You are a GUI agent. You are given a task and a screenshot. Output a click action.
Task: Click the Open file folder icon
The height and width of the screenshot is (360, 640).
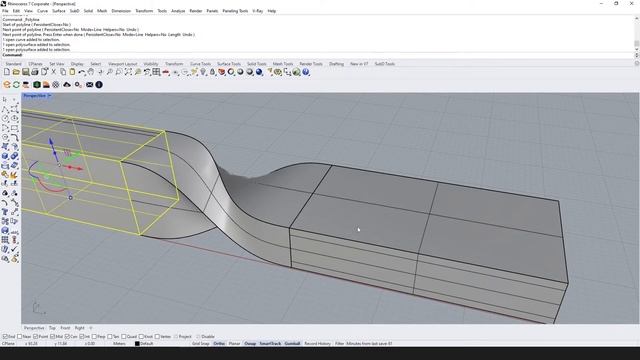16,72
